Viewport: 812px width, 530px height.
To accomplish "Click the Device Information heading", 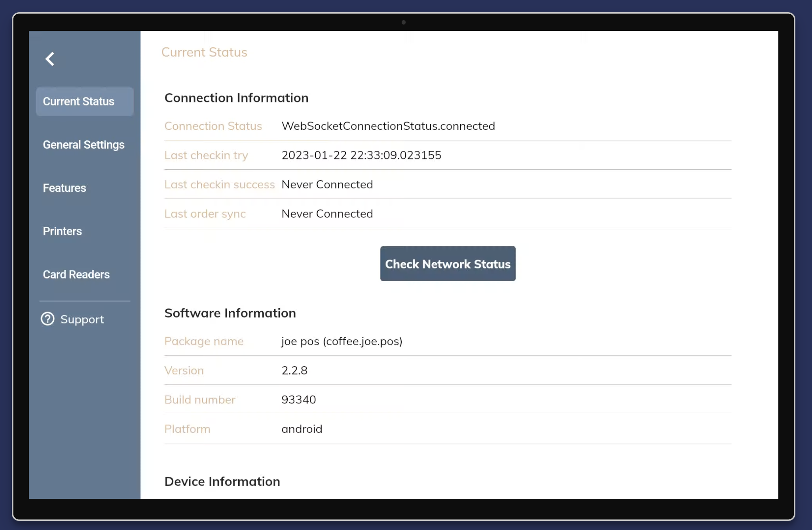I will pos(222,481).
